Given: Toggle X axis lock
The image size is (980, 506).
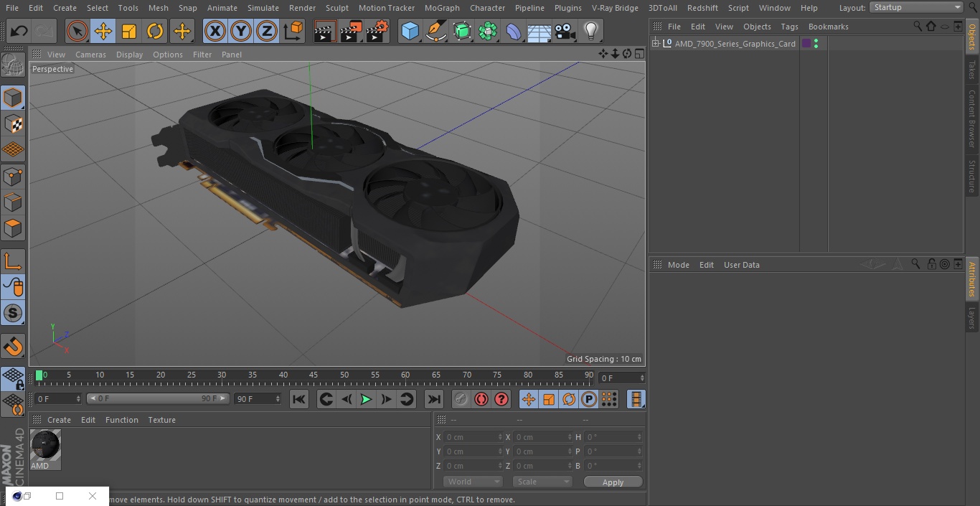Looking at the screenshot, I should [215, 31].
